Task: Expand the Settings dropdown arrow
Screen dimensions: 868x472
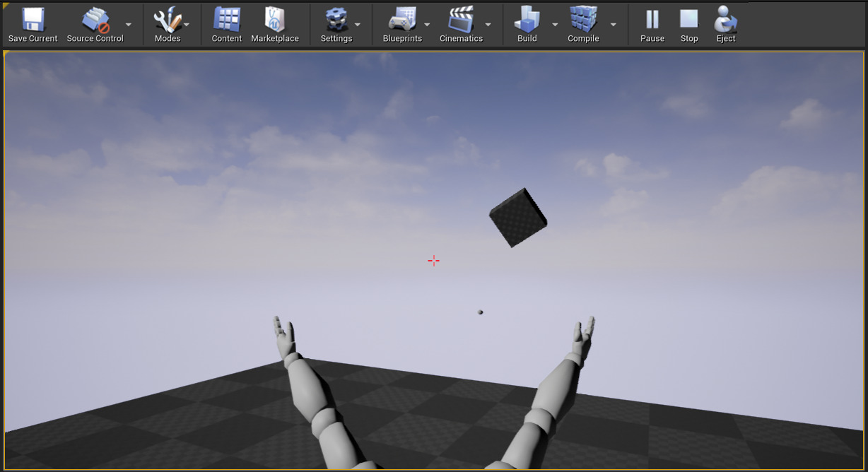Action: point(358,25)
